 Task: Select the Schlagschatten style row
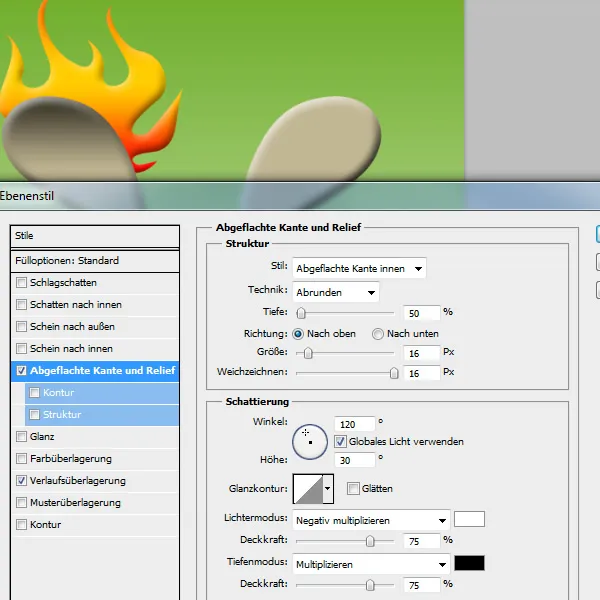point(95,283)
